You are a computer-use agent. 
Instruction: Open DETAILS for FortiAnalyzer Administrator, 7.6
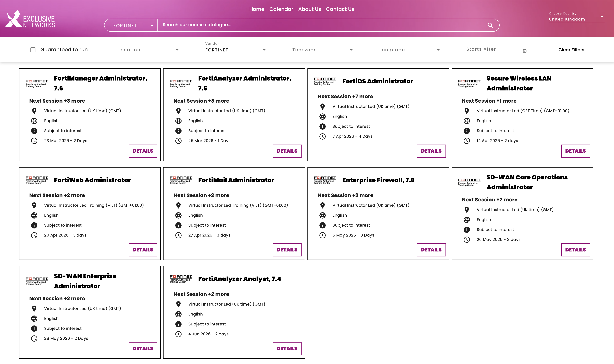click(x=287, y=151)
